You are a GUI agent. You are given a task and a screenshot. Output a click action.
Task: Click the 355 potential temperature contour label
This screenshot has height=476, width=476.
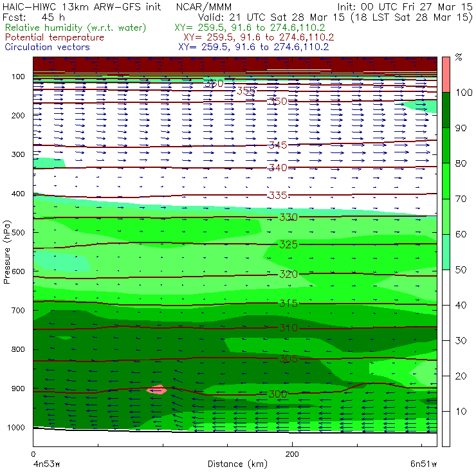click(x=246, y=91)
